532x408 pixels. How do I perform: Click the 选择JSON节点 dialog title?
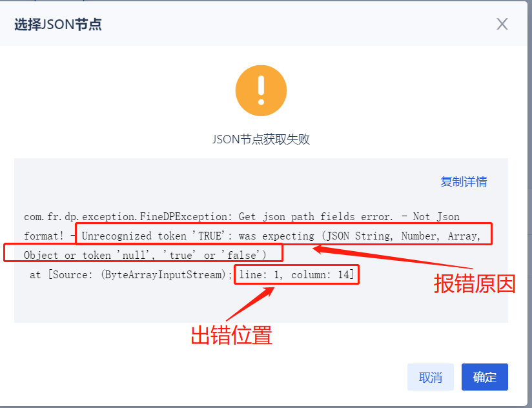(58, 25)
